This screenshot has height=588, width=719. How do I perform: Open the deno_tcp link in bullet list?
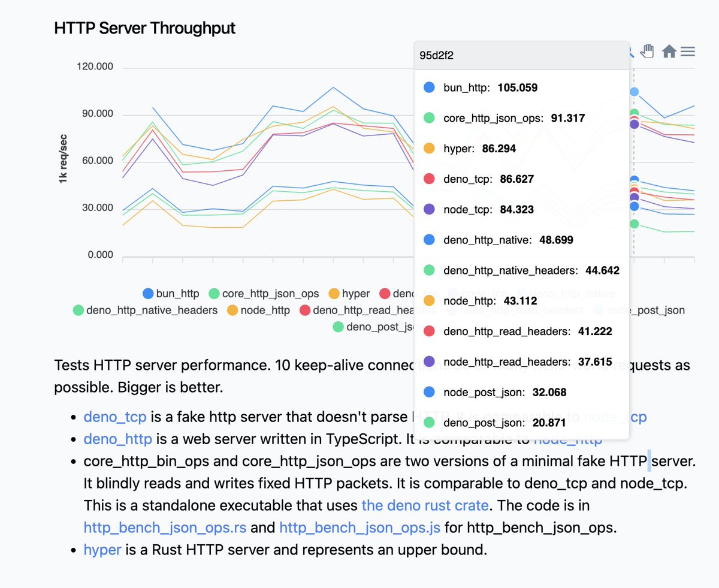(x=115, y=417)
